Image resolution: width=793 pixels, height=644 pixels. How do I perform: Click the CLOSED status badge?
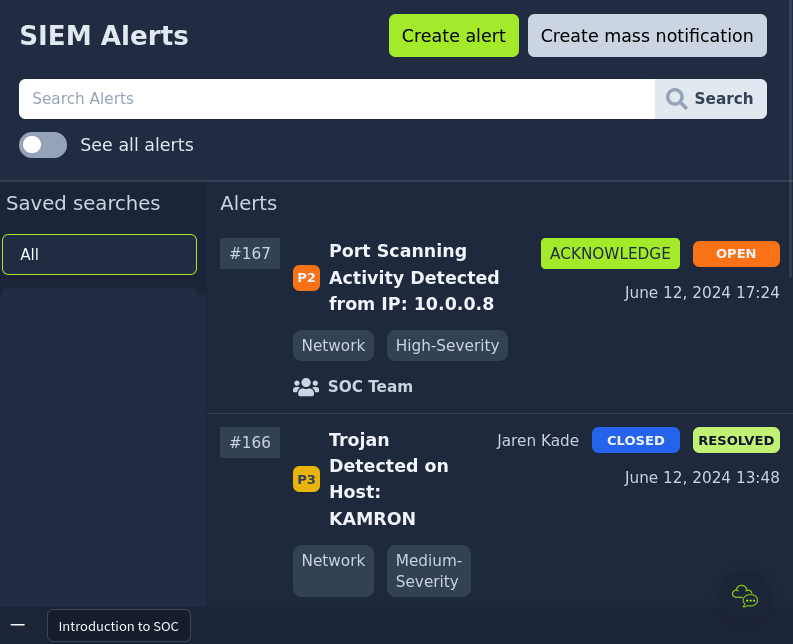(635, 441)
